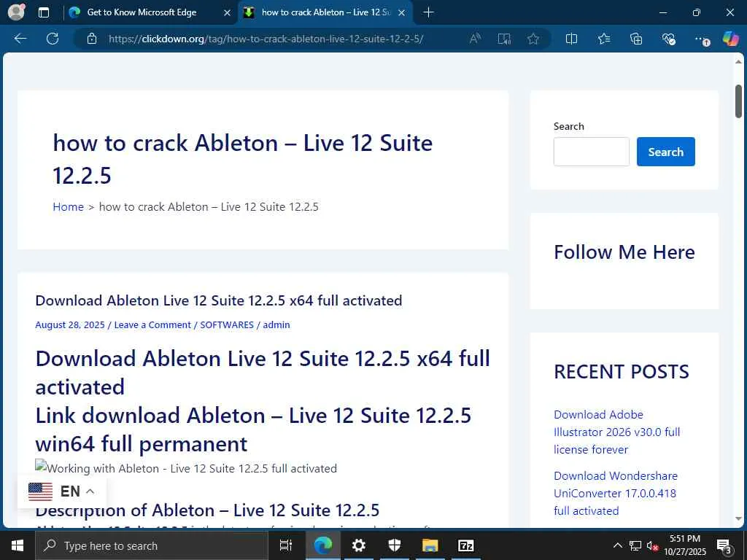
Task: Go back with the browser back arrow
Action: [20, 39]
